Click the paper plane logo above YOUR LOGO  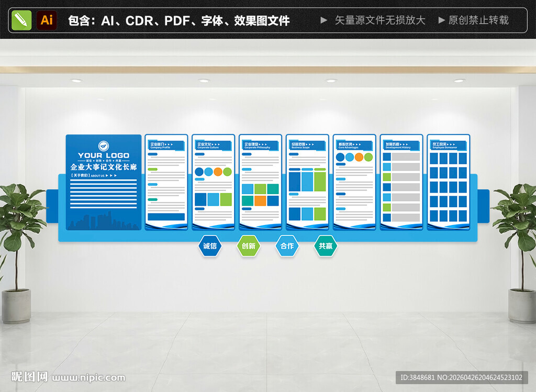pyautogui.click(x=103, y=146)
